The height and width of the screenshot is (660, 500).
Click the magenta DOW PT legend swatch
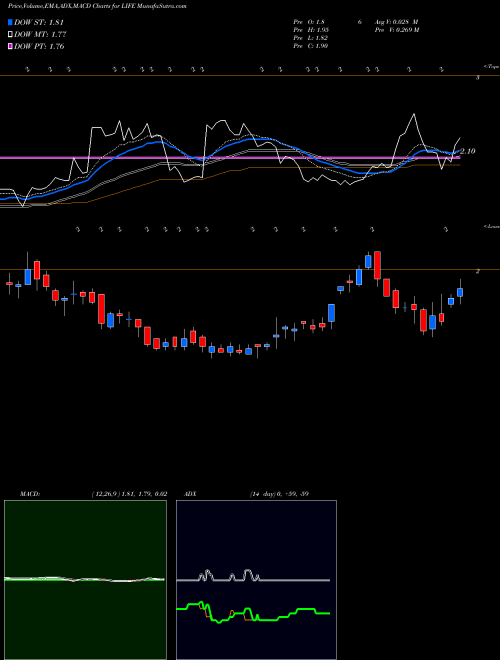tap(10, 46)
